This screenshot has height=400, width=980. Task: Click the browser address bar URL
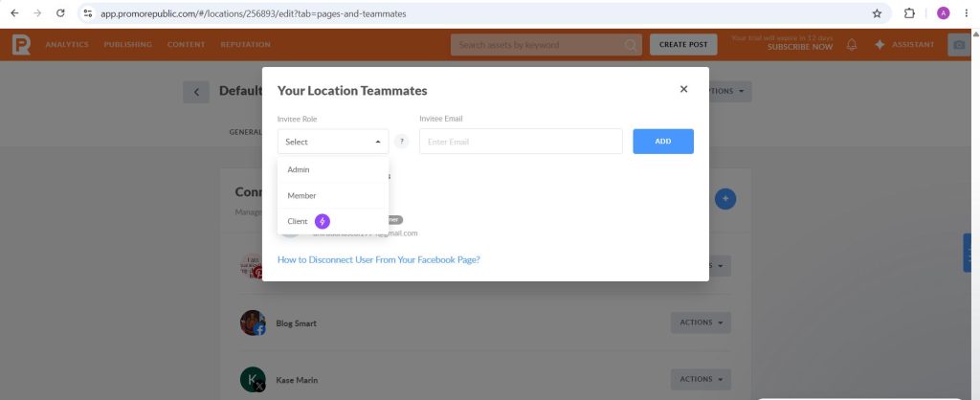(x=253, y=13)
